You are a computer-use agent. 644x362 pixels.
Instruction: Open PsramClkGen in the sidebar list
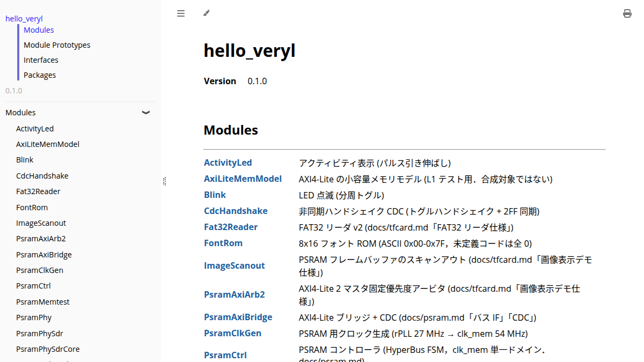click(40, 270)
